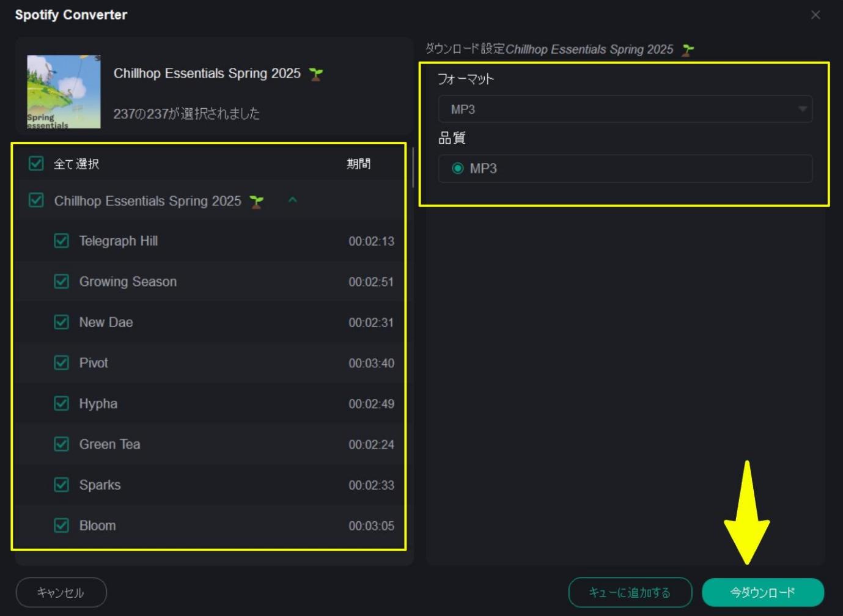The width and height of the screenshot is (843, 616).
Task: Click the Growing Season track title
Action: [128, 282]
